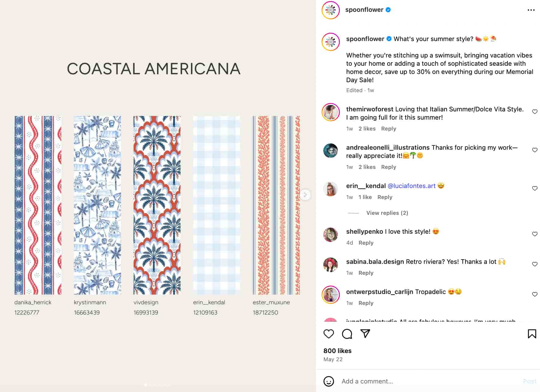540x392 pixels.
Task: Share the post using the paper plane icon
Action: pos(365,334)
